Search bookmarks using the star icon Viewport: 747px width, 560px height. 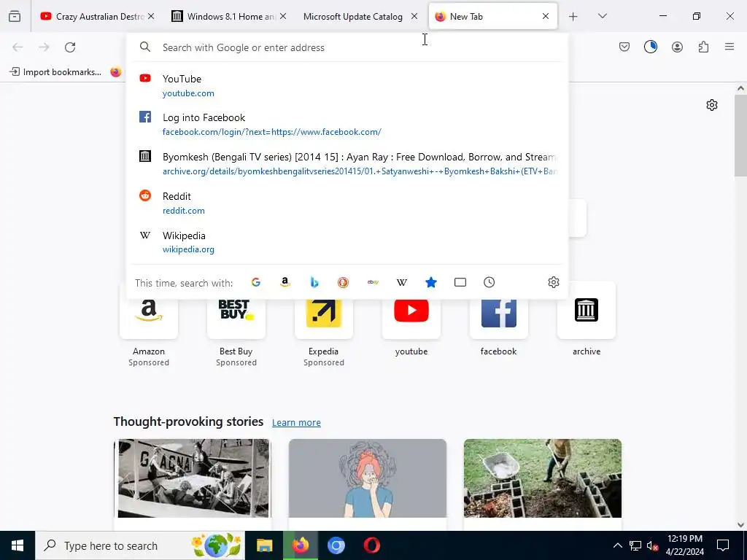tap(430, 282)
